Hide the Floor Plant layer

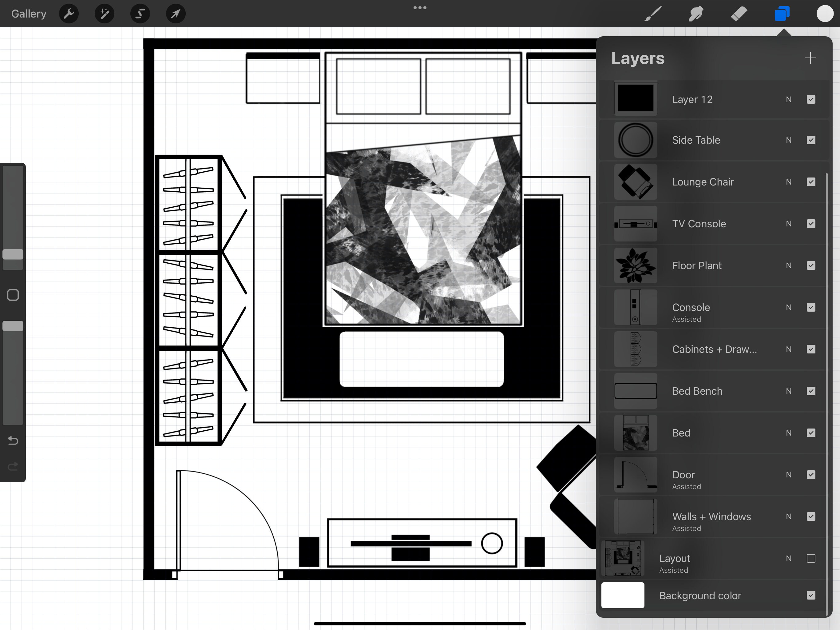click(x=811, y=265)
